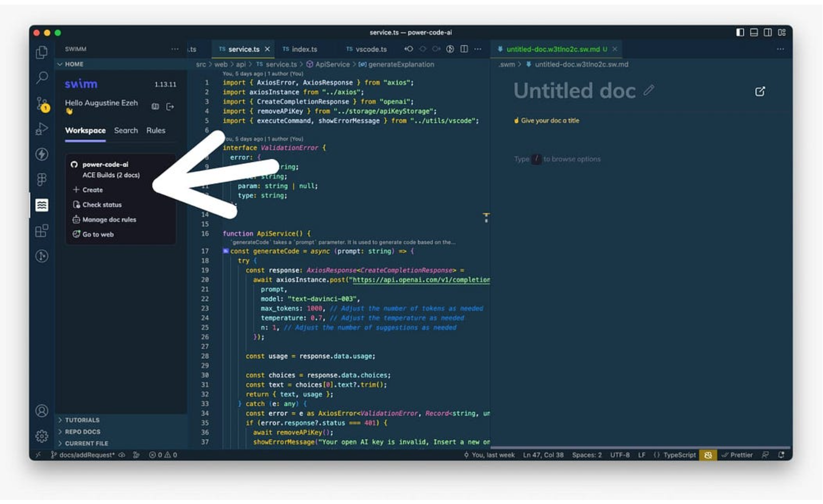
Task: Click 'api' folder in breadcrumb
Action: click(241, 65)
